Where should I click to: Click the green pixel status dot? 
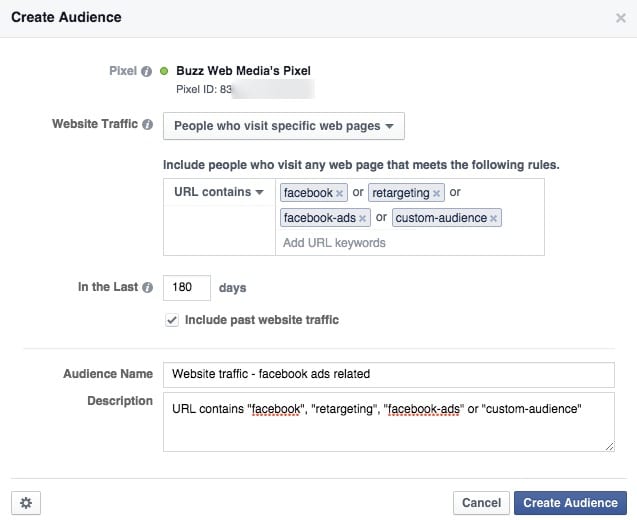[x=164, y=71]
